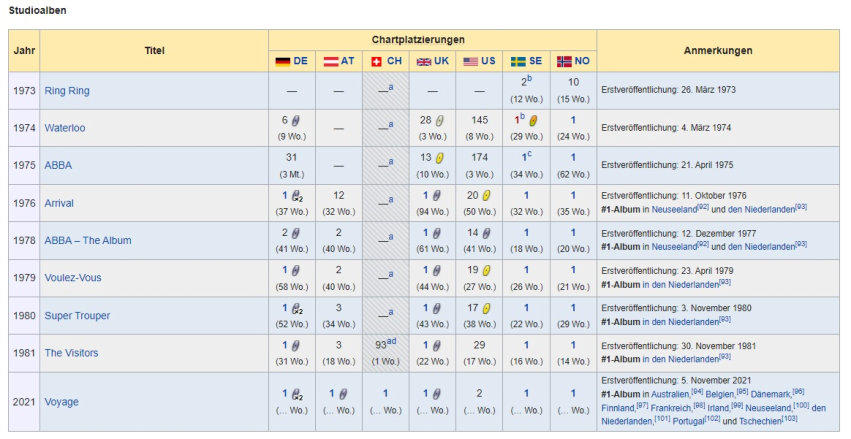Click footnote 'a' in the Ring Ring CH cell
The width and height of the screenshot is (851, 439).
click(x=391, y=87)
